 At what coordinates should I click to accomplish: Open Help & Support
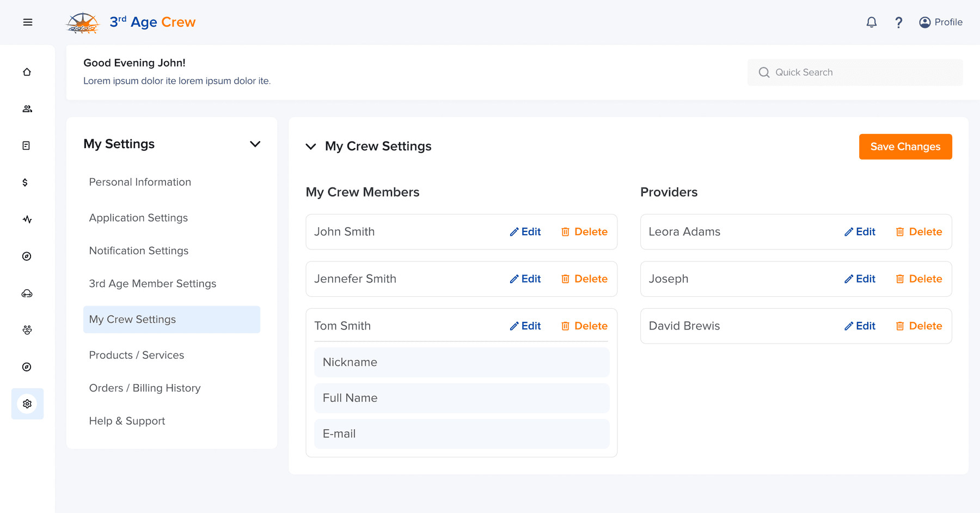(x=127, y=421)
